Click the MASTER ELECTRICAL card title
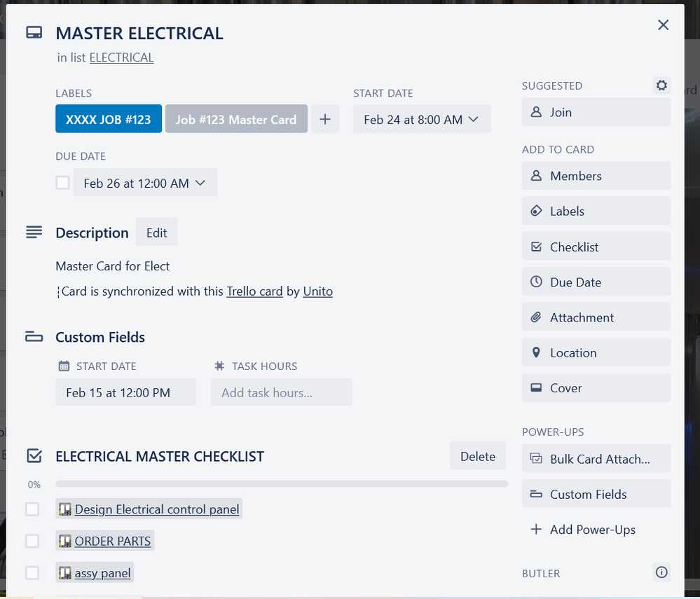700x599 pixels. point(139,34)
